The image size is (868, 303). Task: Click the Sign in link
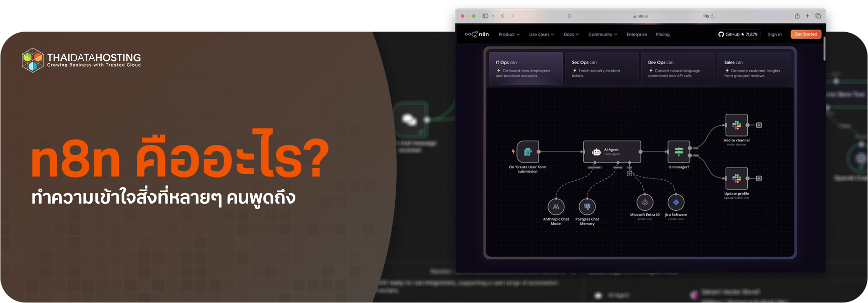[x=775, y=35]
